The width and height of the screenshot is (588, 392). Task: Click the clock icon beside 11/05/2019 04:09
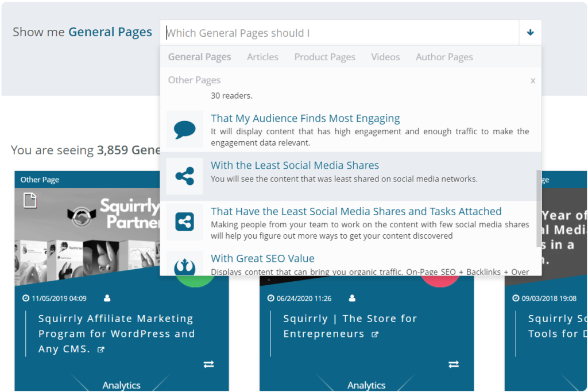click(26, 298)
